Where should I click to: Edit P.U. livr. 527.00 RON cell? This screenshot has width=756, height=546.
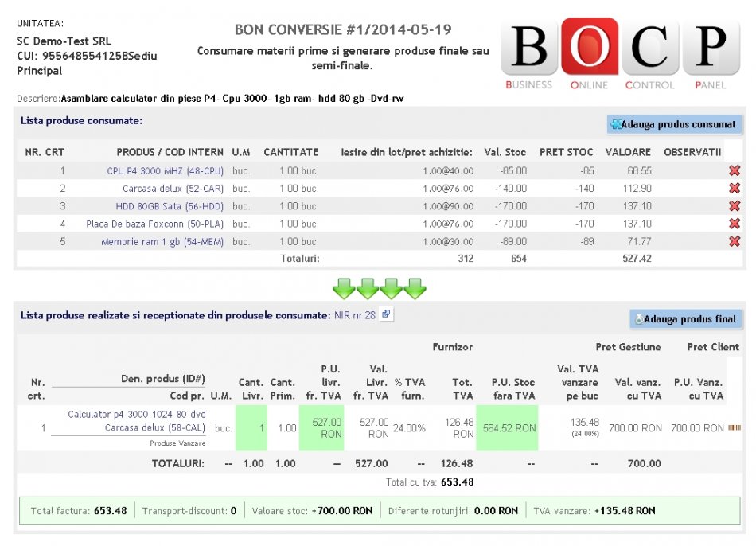coord(321,428)
